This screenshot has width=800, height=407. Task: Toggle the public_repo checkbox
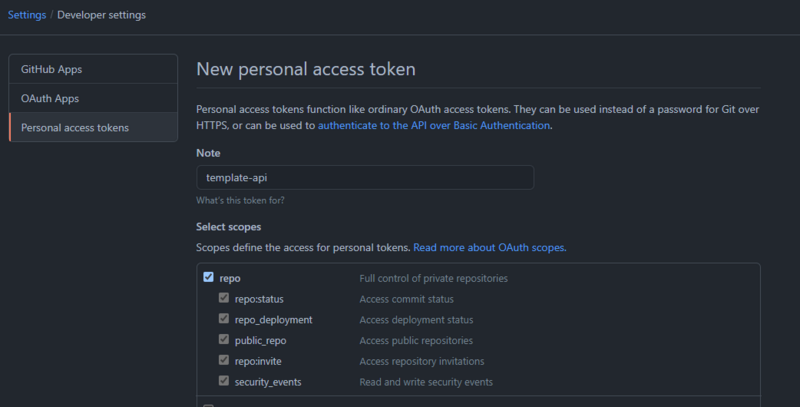pos(224,340)
